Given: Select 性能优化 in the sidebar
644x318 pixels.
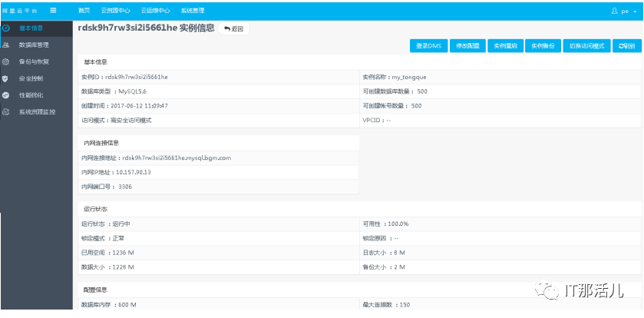Looking at the screenshot, I should click(31, 95).
